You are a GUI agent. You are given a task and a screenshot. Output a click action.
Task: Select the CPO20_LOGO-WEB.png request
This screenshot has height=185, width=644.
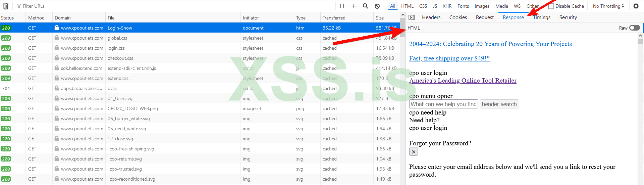click(200, 108)
